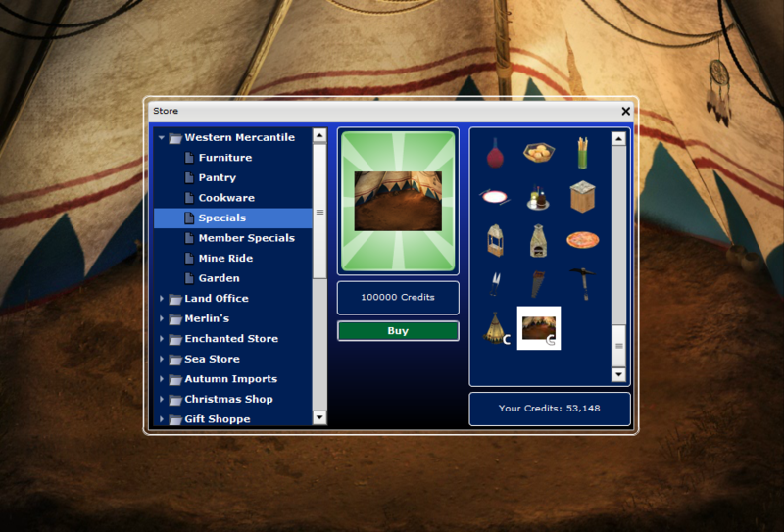784x532 pixels.
Task: Select the teepee tent item
Action: 495,327
